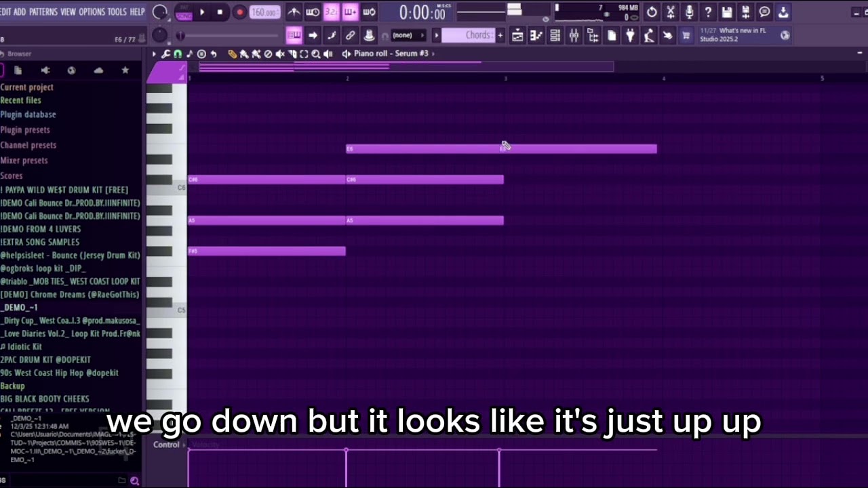Open the chat bubble icon
Viewport: 868px width, 488px height.
coord(764,12)
